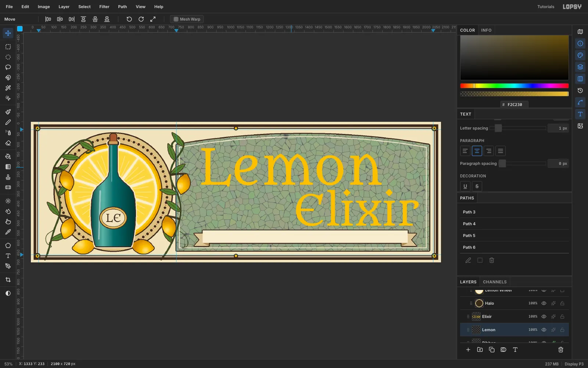Set paragraph alignment to center
This screenshot has width=588, height=368.
(x=477, y=151)
